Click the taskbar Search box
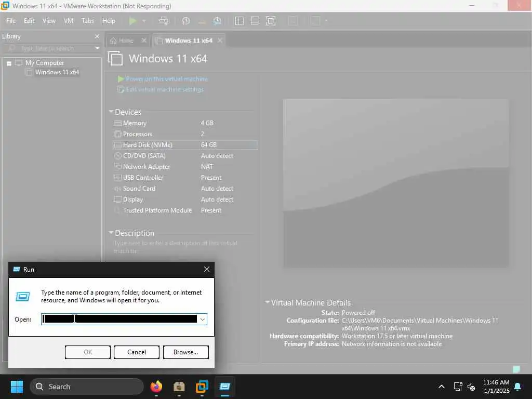 coord(87,387)
